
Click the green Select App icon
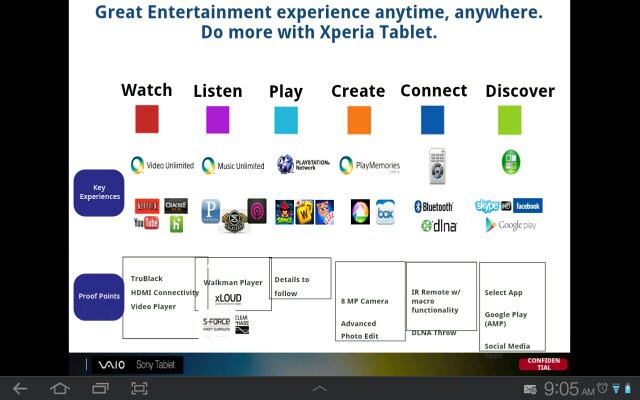511,162
